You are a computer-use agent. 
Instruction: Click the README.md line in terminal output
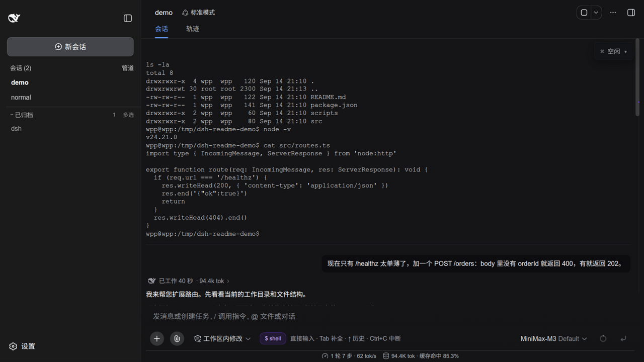[x=246, y=97]
